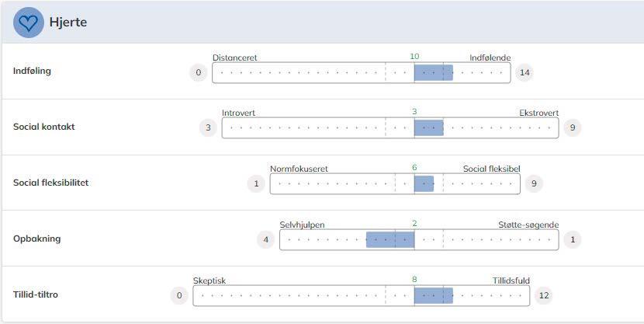644x324 pixels.
Task: Click the blue bar on Tillid-tiltro scale
Action: [433, 295]
